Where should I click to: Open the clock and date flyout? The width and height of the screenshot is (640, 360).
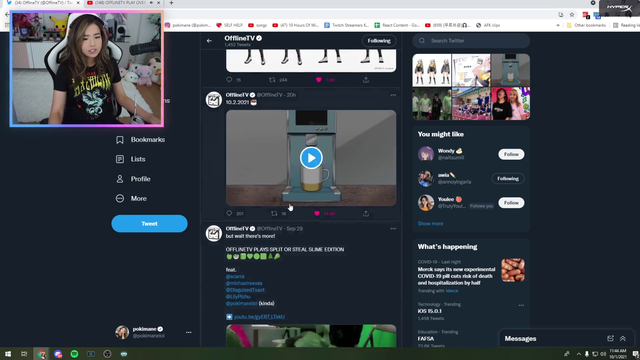tap(618, 354)
